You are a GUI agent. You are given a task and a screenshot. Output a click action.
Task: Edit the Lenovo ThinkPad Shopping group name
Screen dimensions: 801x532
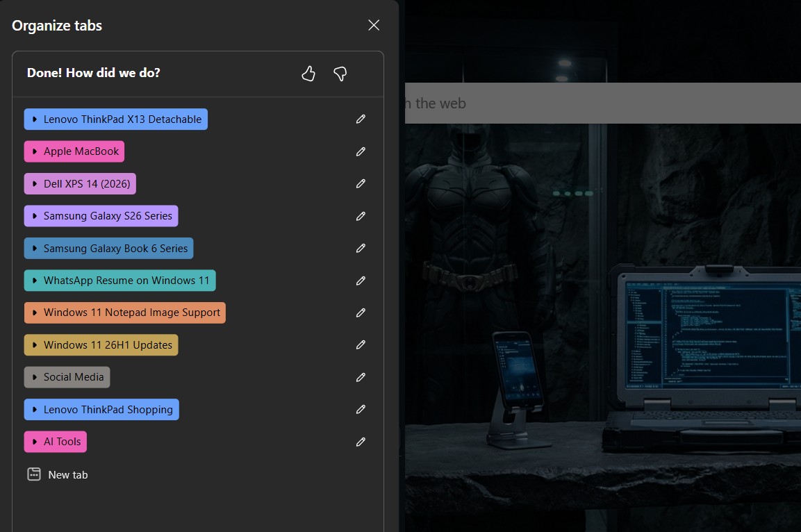coord(361,409)
